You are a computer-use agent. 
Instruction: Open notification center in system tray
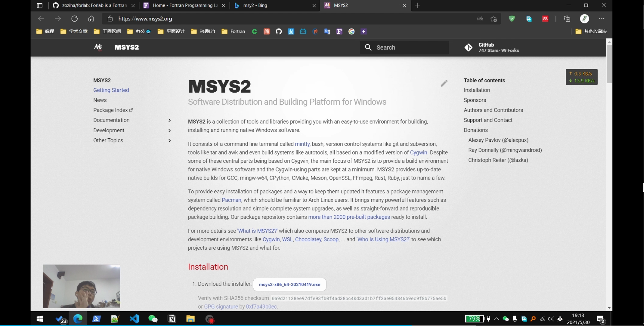[601, 319]
